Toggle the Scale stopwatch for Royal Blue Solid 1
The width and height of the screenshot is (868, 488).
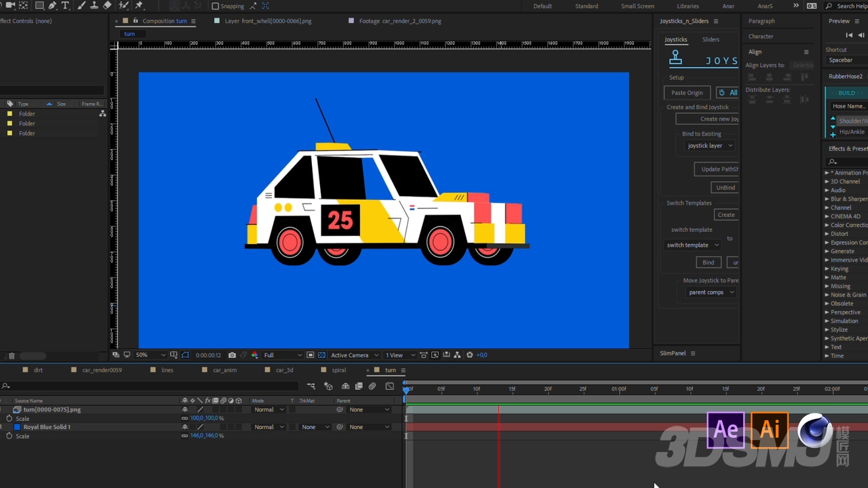pyautogui.click(x=9, y=436)
